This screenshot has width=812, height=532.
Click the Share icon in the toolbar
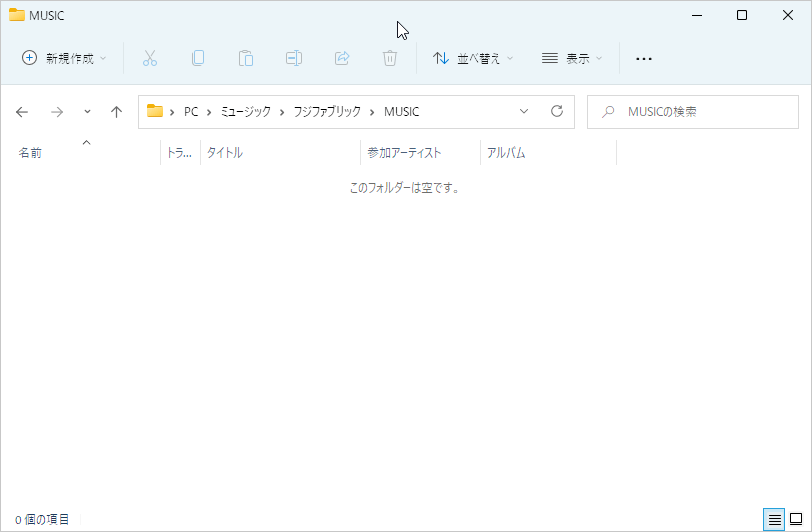point(342,58)
